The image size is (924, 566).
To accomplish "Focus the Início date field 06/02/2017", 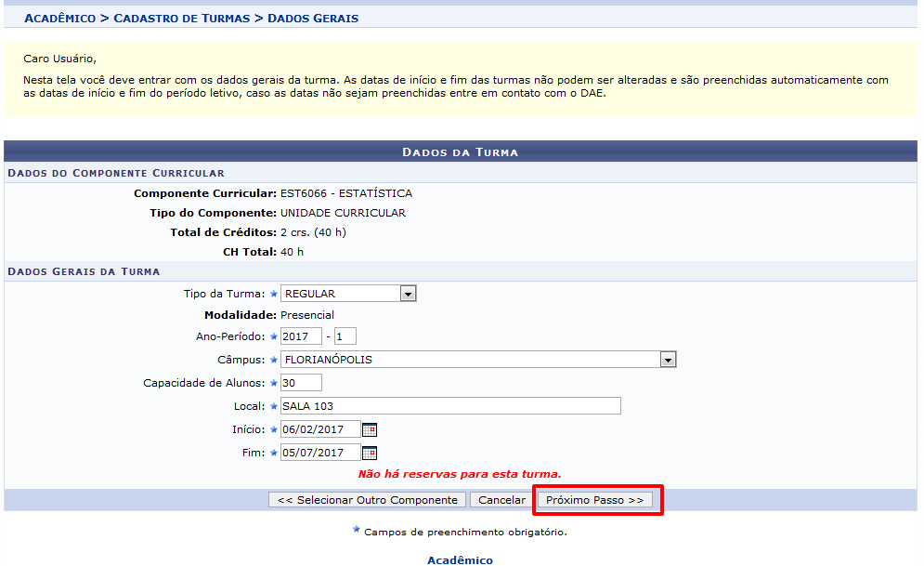I will pyautogui.click(x=319, y=429).
